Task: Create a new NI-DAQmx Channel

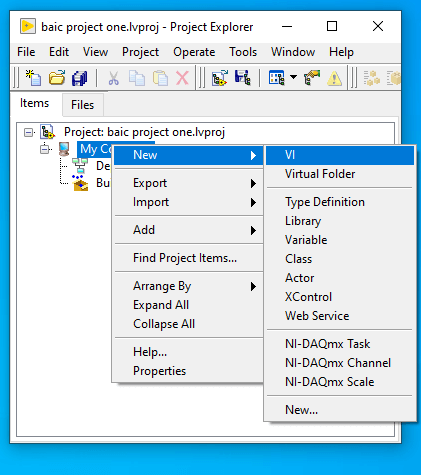Action: click(340, 363)
